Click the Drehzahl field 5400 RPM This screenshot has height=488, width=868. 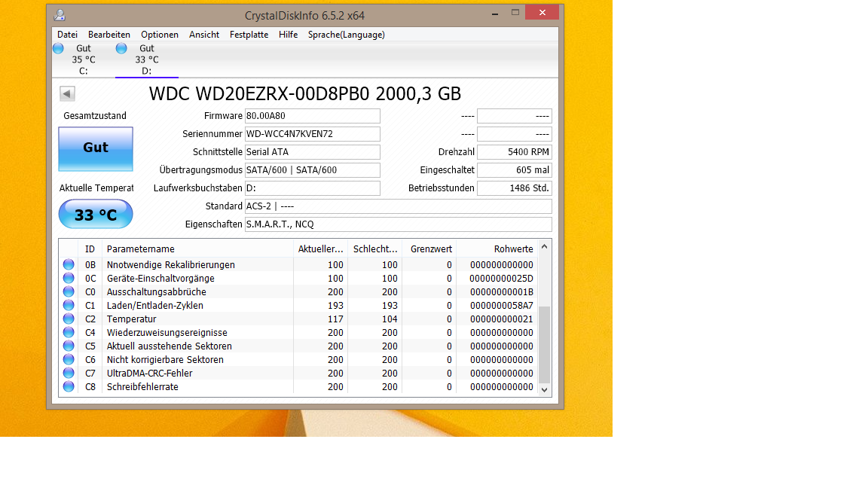(x=515, y=151)
